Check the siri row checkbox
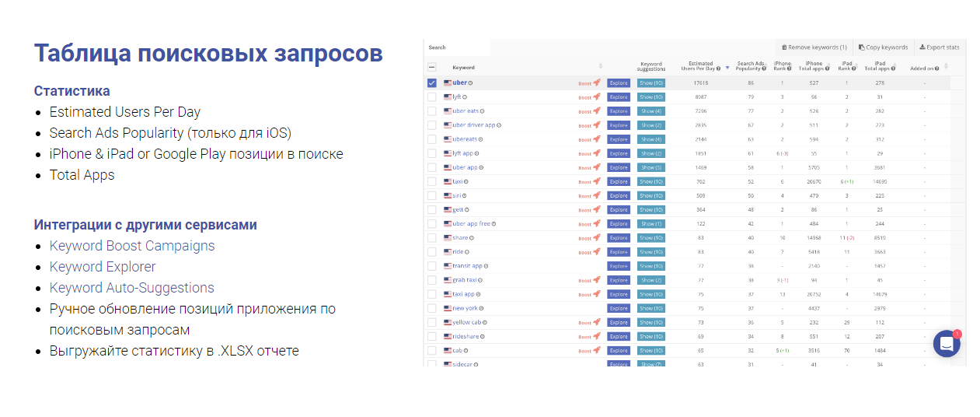The image size is (980, 417). pyautogui.click(x=432, y=195)
